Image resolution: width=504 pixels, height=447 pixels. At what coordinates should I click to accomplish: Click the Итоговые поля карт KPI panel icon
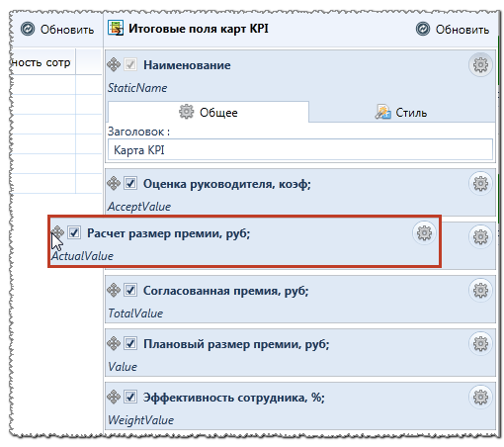click(116, 28)
